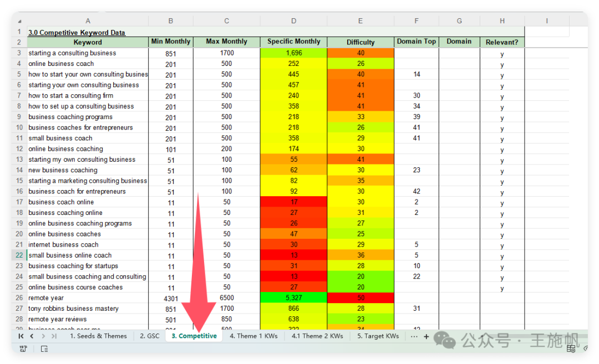This screenshot has width=599, height=364.
Task: Click the previous sheet arrow
Action: (x=32, y=336)
